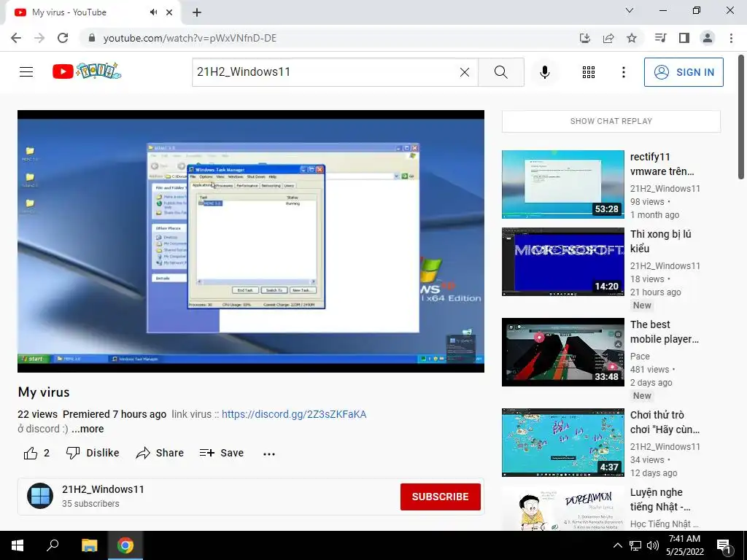This screenshot has width=747, height=560.
Task: Open 21H2_Windows11 channel avatar
Action: pos(40,496)
